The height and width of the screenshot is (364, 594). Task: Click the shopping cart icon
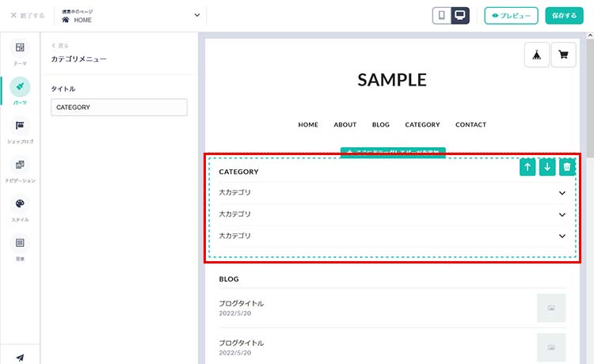pos(563,55)
